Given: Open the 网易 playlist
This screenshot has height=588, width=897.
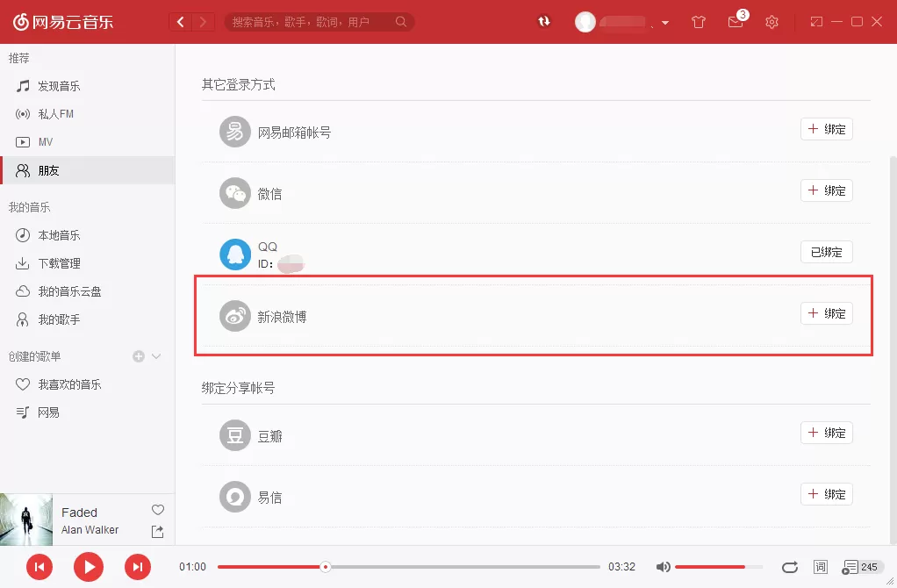Looking at the screenshot, I should (88, 412).
